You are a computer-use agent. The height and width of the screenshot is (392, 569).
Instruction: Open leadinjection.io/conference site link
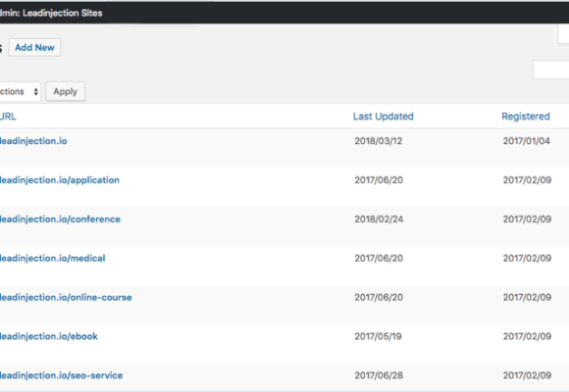click(x=60, y=220)
